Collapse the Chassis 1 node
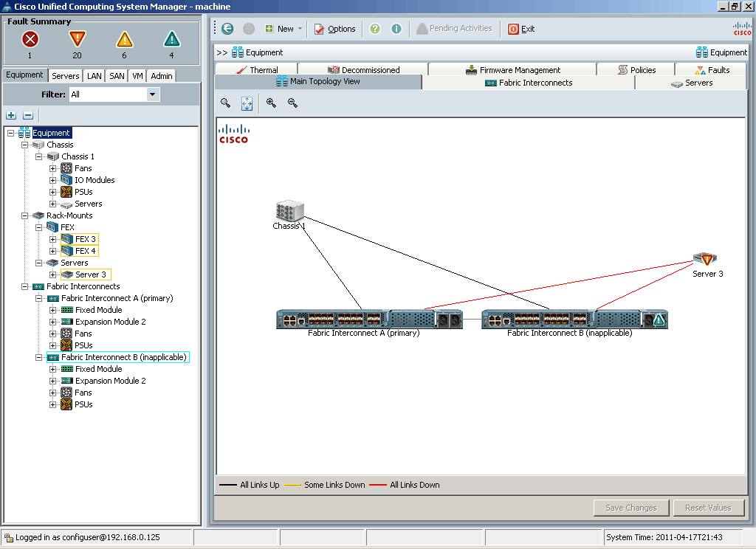 [38, 156]
